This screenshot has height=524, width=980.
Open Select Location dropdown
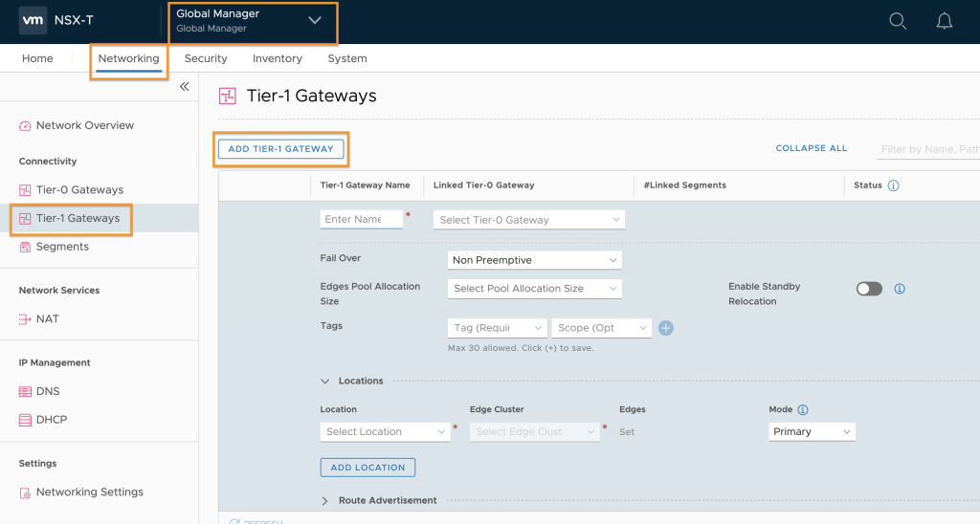385,431
